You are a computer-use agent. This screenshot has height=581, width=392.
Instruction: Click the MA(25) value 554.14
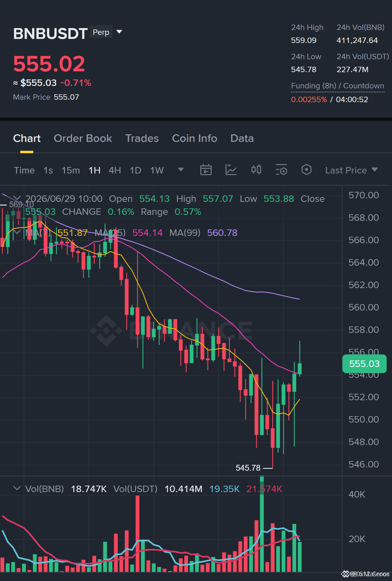147,233
